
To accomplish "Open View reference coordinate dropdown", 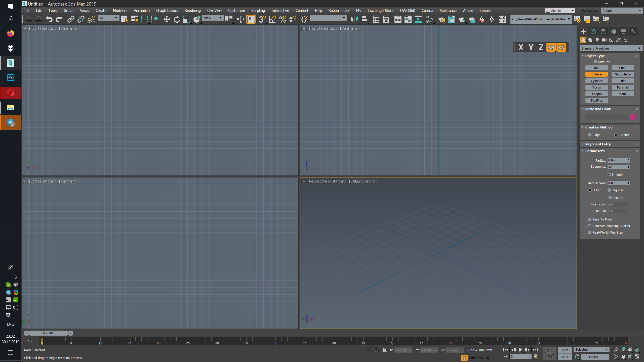I will [x=213, y=18].
